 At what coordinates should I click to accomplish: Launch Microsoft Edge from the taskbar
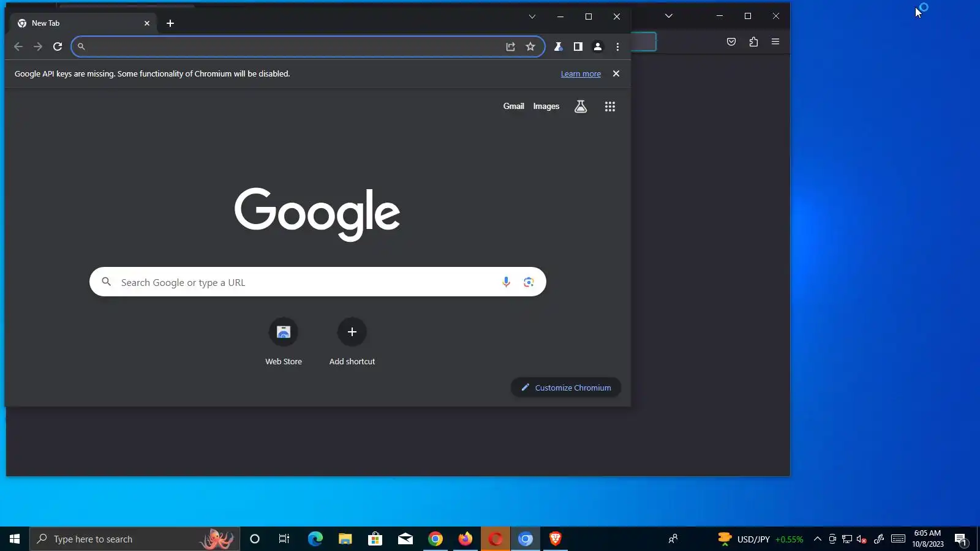(x=315, y=539)
